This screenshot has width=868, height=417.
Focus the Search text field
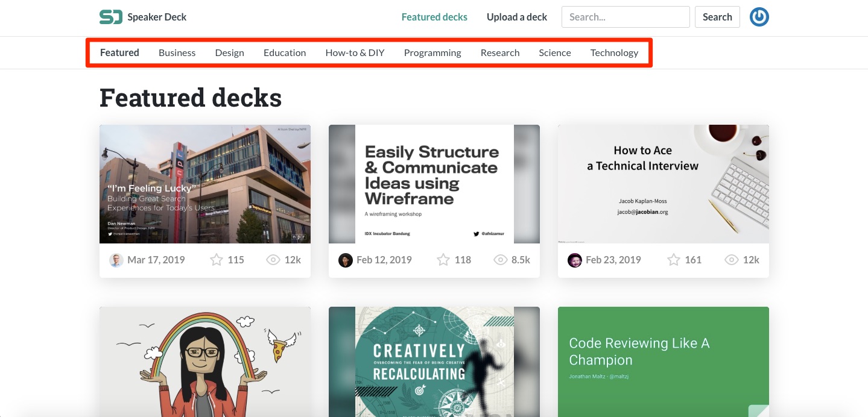[x=625, y=17]
